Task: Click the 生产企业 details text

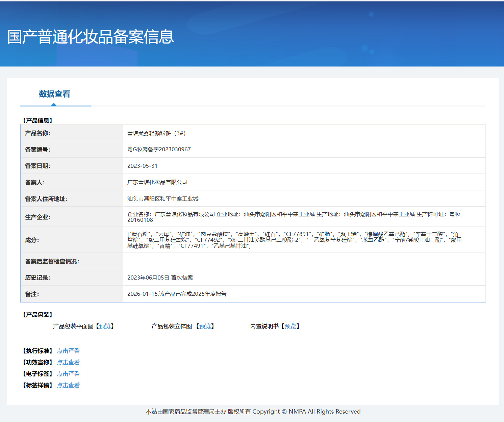Action: point(294,217)
